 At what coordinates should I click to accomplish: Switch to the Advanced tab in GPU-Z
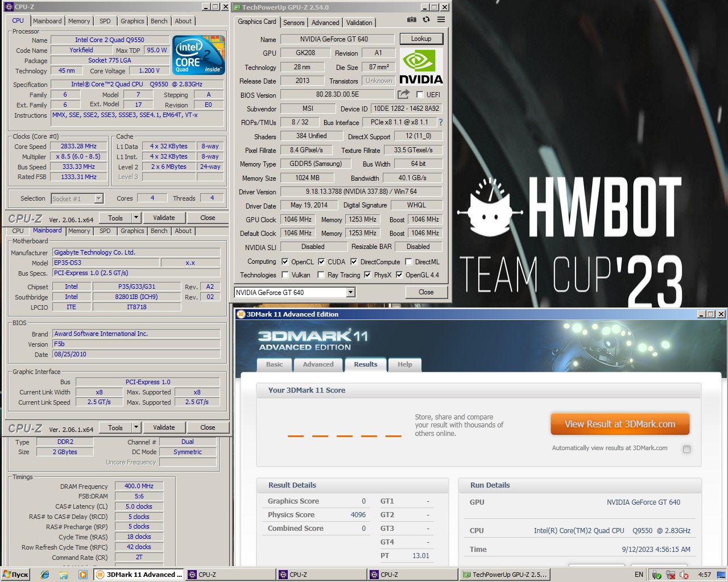pos(325,23)
